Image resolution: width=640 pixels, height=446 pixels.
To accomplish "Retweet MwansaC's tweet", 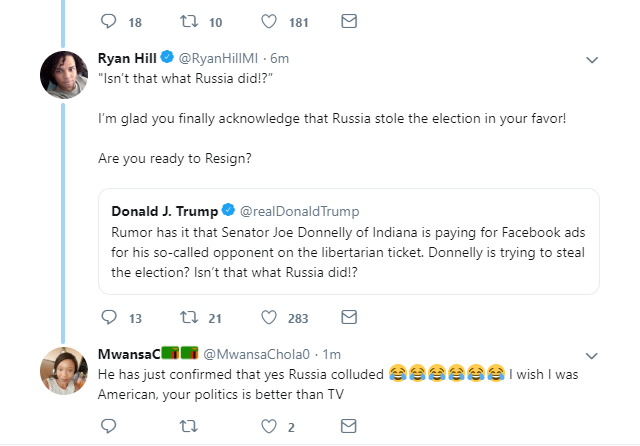I will (189, 426).
